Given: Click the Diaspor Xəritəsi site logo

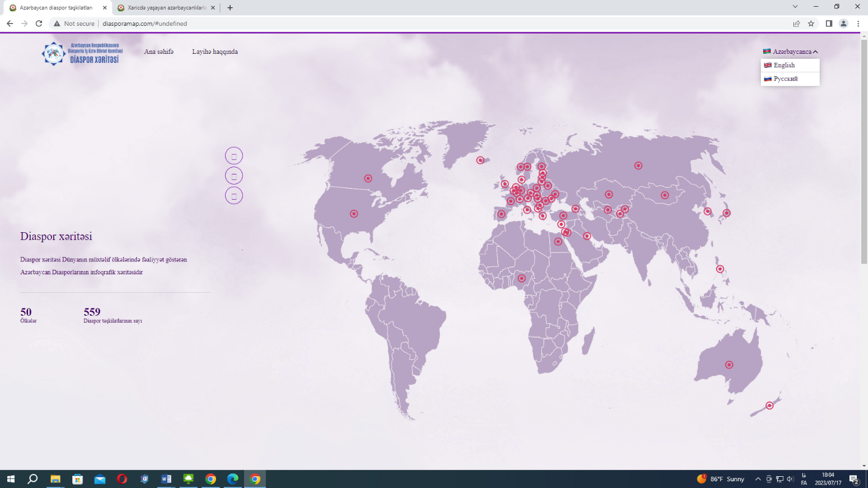Looking at the screenshot, I should tap(82, 53).
